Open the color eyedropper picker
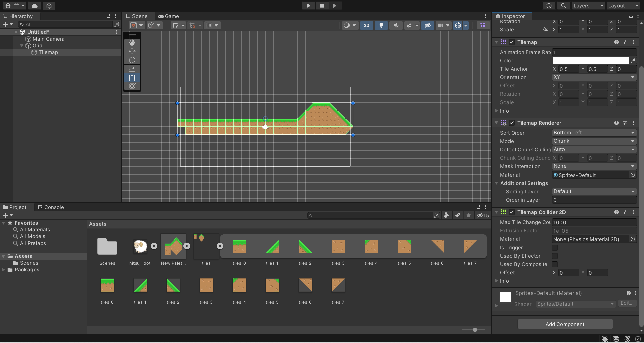Screen dimensions: 644x343 click(633, 61)
